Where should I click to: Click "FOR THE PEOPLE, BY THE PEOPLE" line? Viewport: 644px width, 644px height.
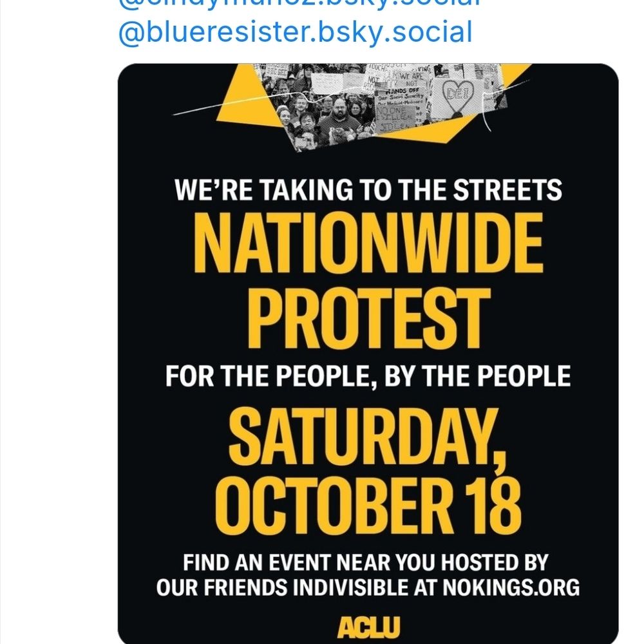coord(368,376)
